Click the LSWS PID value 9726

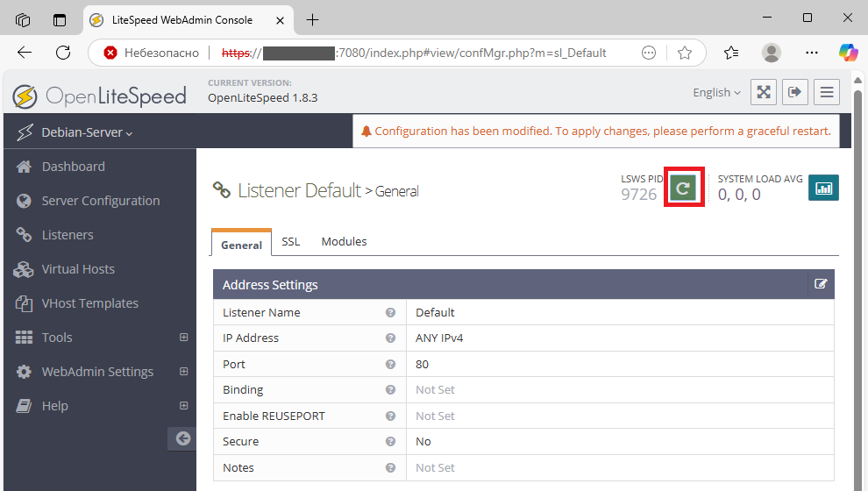pyautogui.click(x=638, y=195)
